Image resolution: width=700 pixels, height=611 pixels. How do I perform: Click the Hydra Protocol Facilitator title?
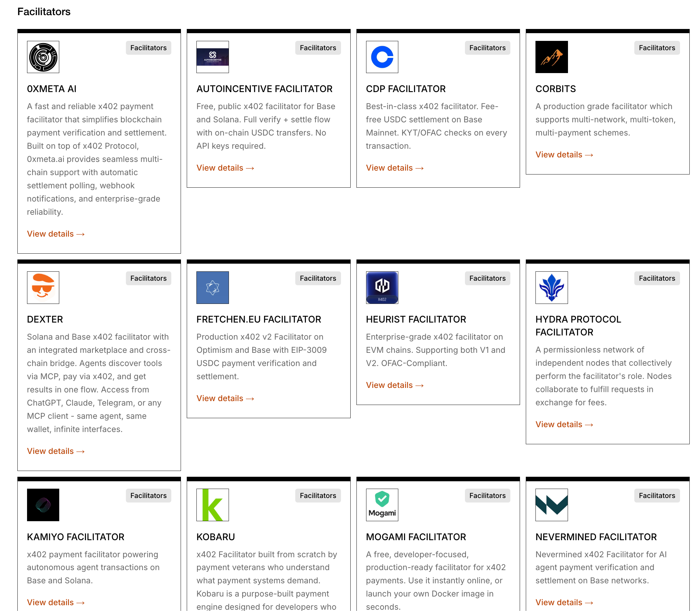click(578, 325)
